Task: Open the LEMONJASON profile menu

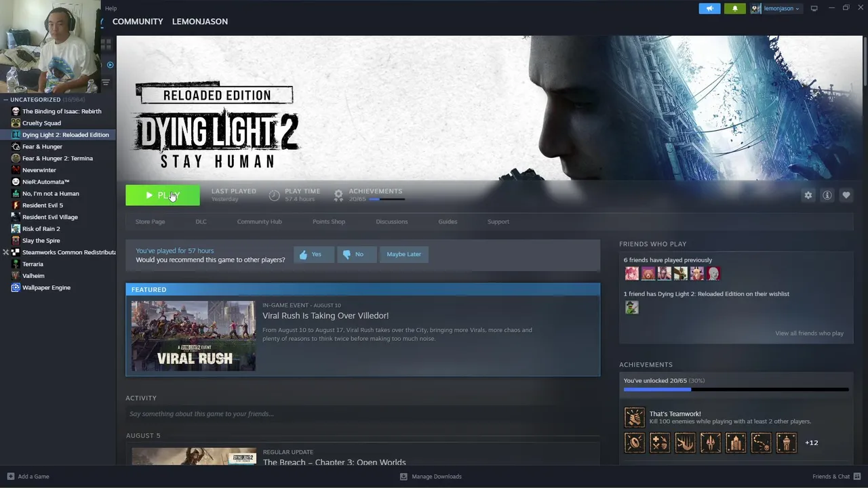Action: tap(200, 22)
